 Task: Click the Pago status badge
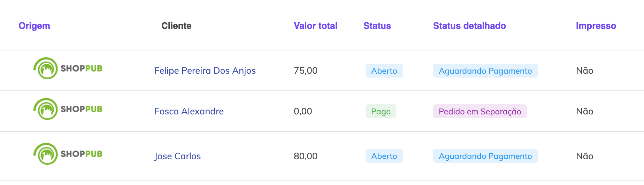tap(381, 112)
